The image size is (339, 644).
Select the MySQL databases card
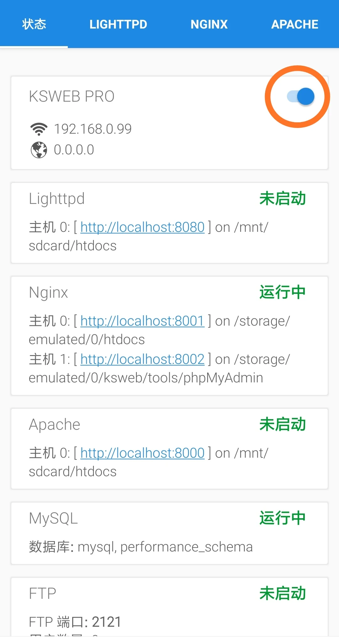coord(169,533)
